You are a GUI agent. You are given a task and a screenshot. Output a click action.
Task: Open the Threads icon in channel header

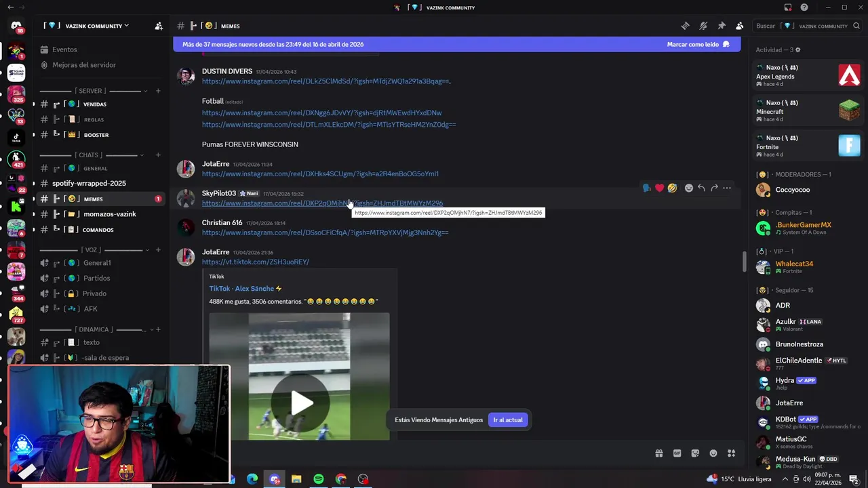tap(686, 26)
